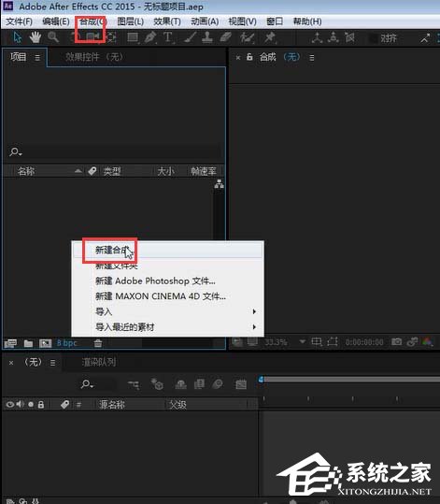Open the 合成 viewer panel menu
The height and width of the screenshot is (504, 440).
point(311,58)
